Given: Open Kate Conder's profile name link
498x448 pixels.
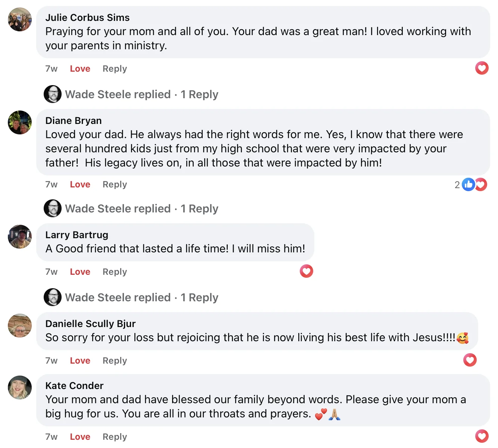Looking at the screenshot, I should 74,386.
